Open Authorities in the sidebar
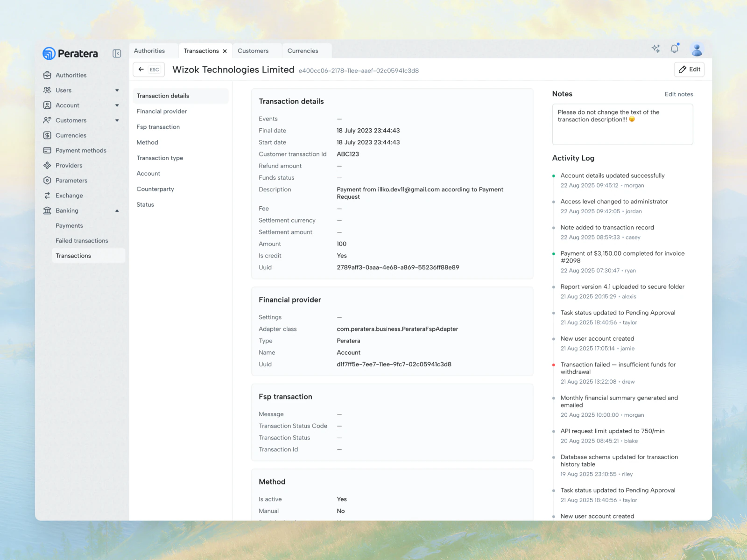The height and width of the screenshot is (560, 747). 70,75
